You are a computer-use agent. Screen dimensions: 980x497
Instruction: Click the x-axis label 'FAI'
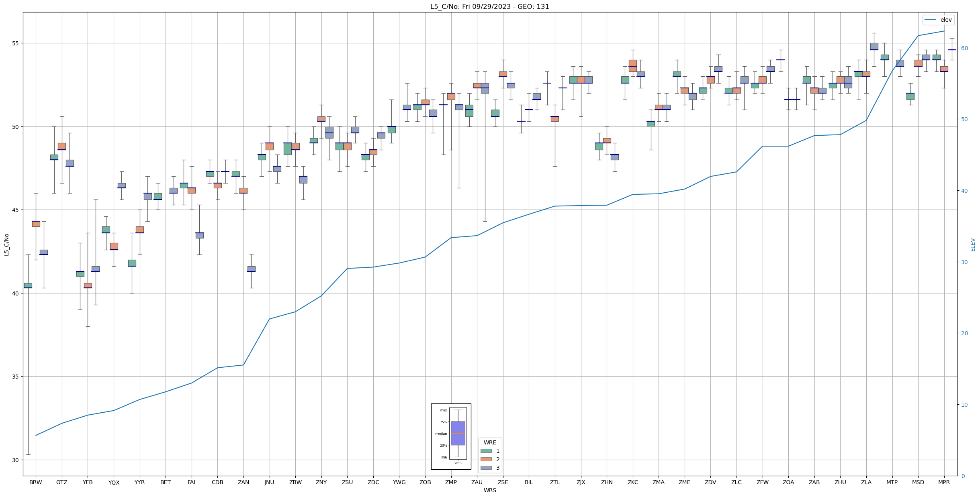(x=191, y=482)
